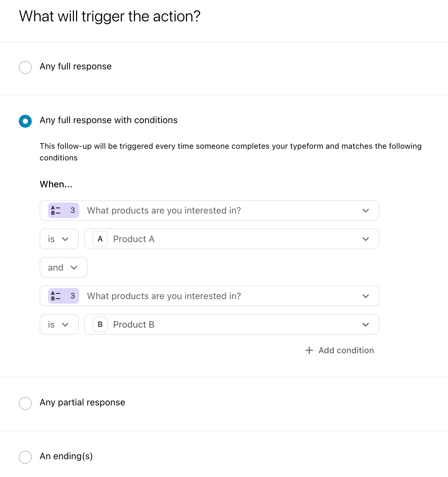This screenshot has width=448, height=477.
Task: Click the multiple-choice question icon in second condition
Action: [56, 296]
